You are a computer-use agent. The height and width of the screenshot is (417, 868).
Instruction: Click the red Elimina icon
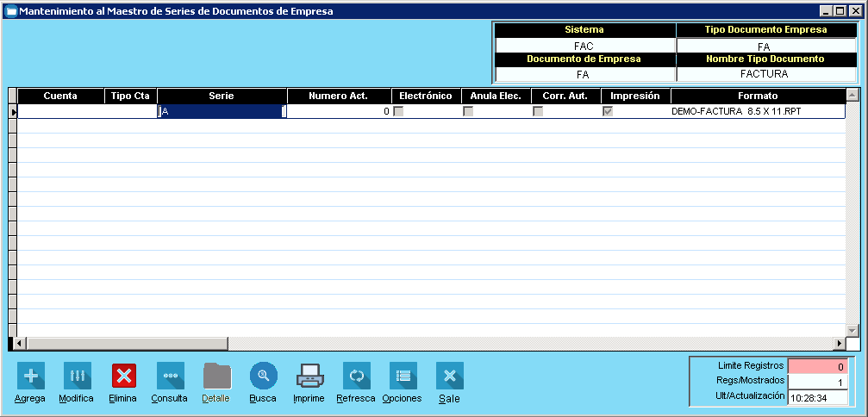click(123, 377)
